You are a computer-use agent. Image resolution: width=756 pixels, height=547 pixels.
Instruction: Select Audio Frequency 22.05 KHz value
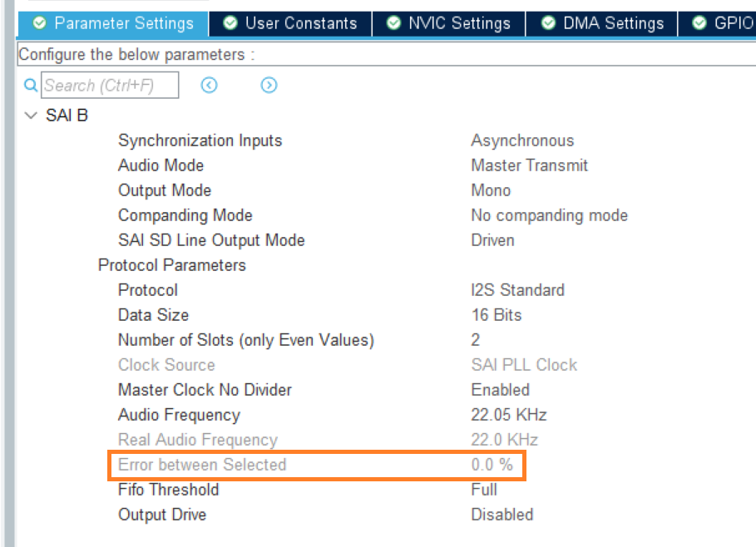508,415
